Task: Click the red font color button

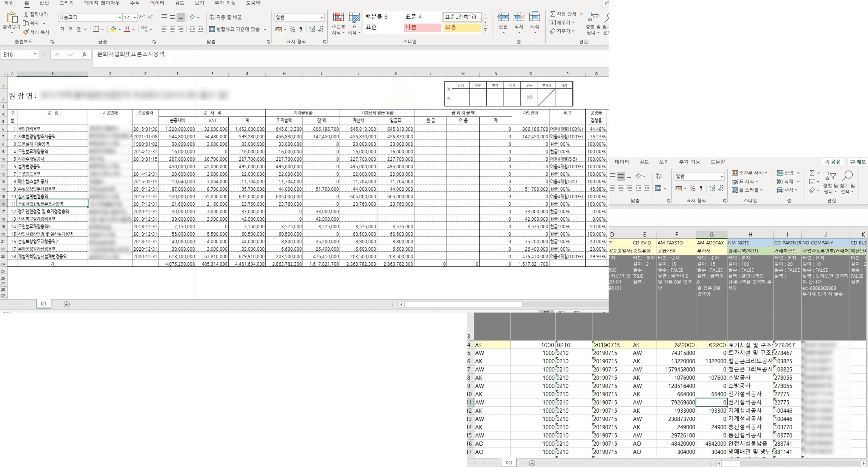Action: tap(127, 29)
